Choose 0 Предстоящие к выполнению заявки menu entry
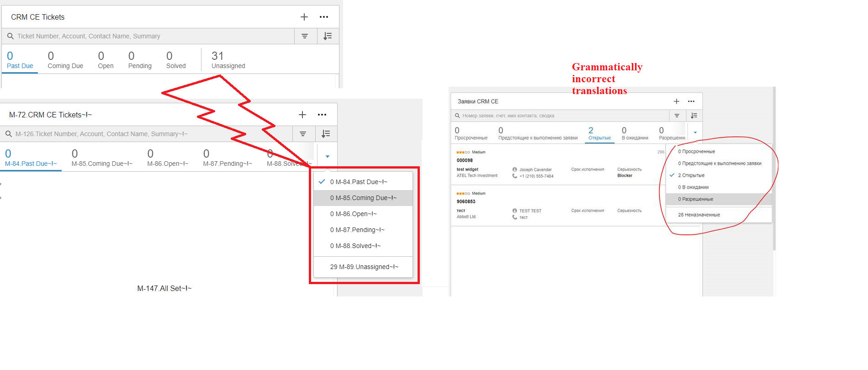This screenshot has width=868, height=370. click(x=719, y=163)
